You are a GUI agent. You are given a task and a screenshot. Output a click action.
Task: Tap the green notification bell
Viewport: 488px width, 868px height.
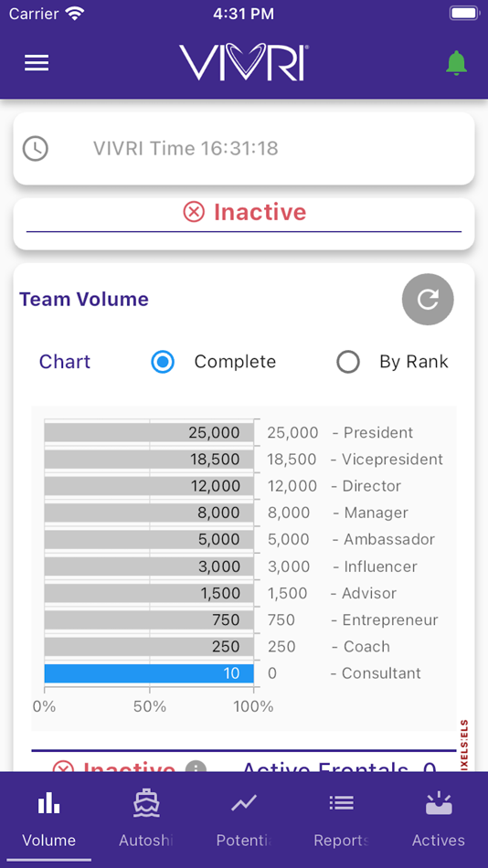tap(456, 62)
